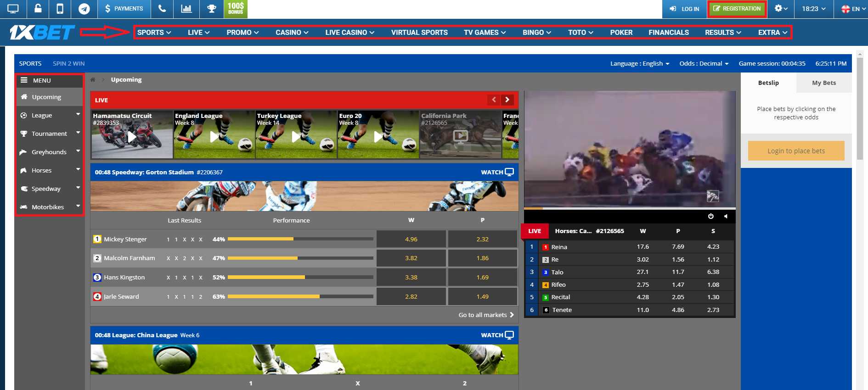
Task: Click the desktop monitor icon in top bar
Action: (x=13, y=9)
